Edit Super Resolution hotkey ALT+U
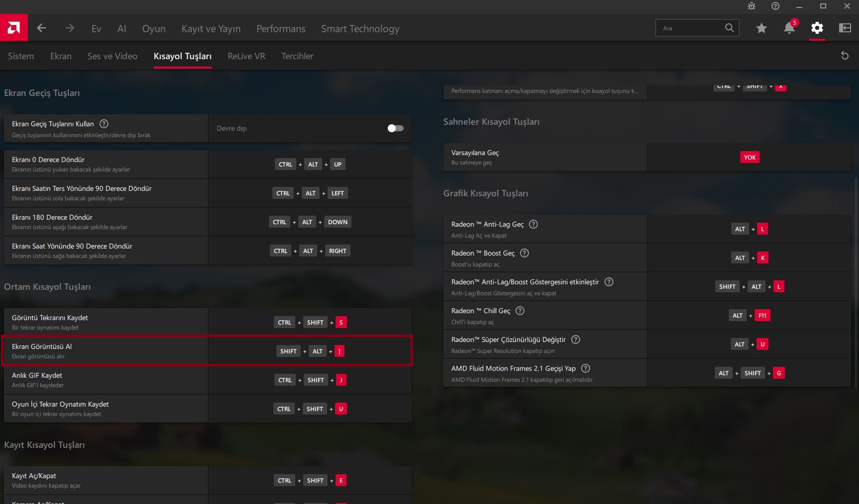859x504 pixels. [x=750, y=344]
